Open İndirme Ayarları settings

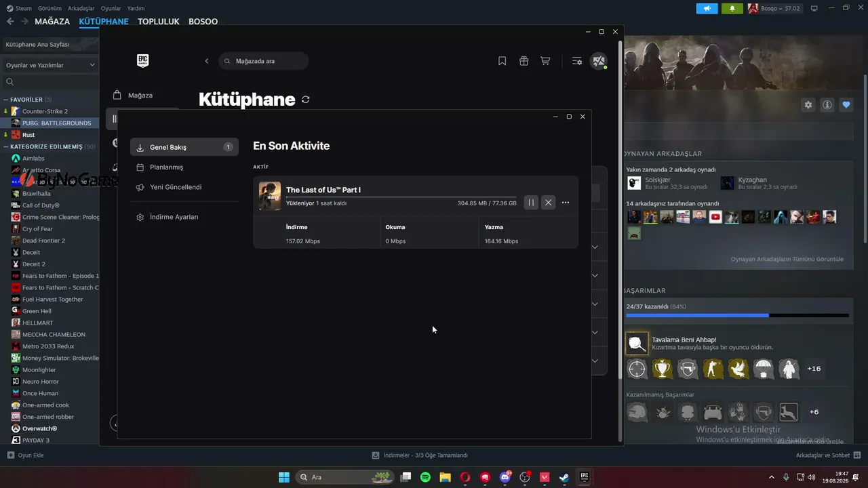pos(184,217)
